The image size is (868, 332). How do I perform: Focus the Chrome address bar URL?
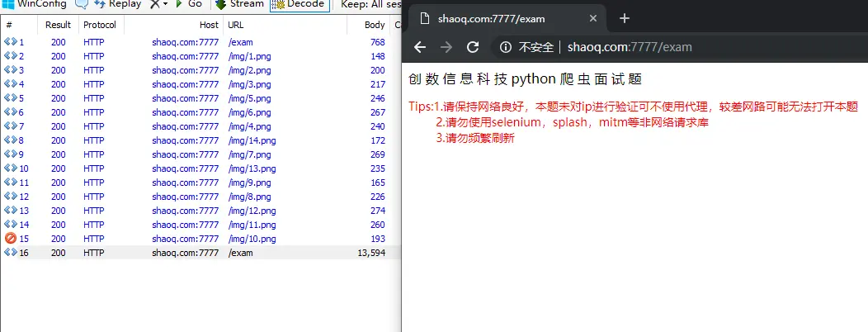630,47
